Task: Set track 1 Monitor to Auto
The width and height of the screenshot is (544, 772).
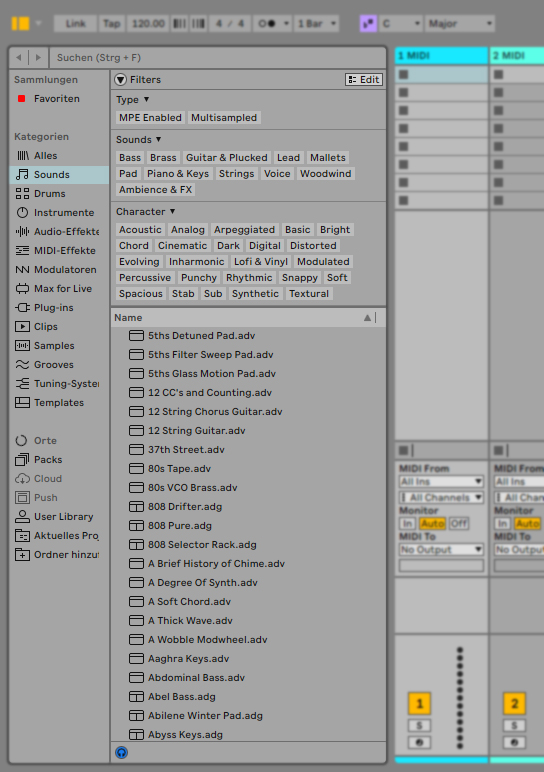Action: pyautogui.click(x=433, y=523)
